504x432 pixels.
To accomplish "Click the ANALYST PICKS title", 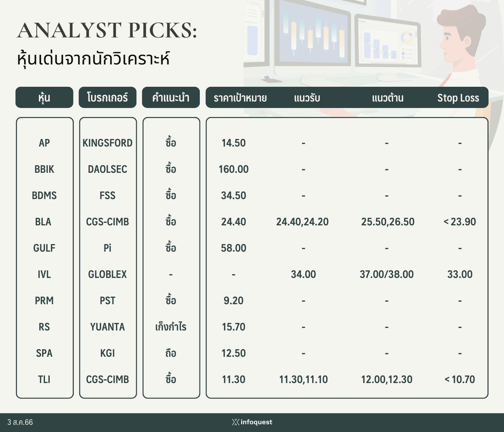I will [x=107, y=30].
